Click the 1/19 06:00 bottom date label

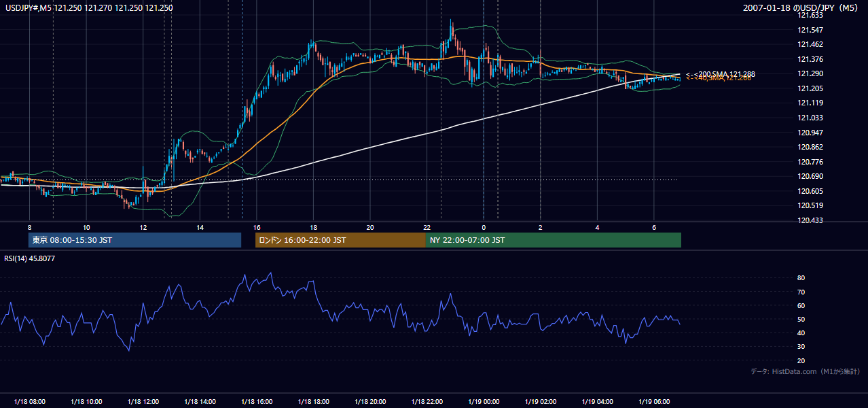[x=654, y=402]
